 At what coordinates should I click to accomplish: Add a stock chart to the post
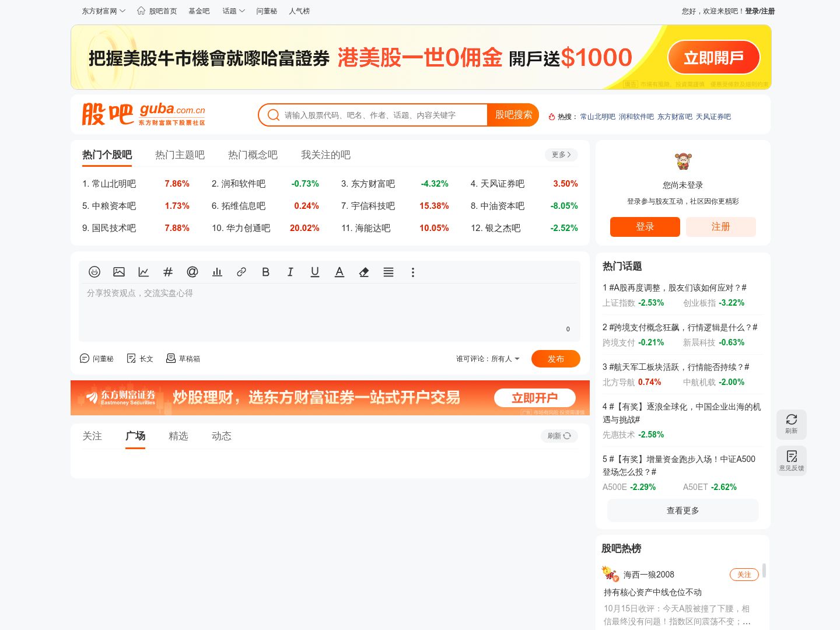click(x=143, y=272)
